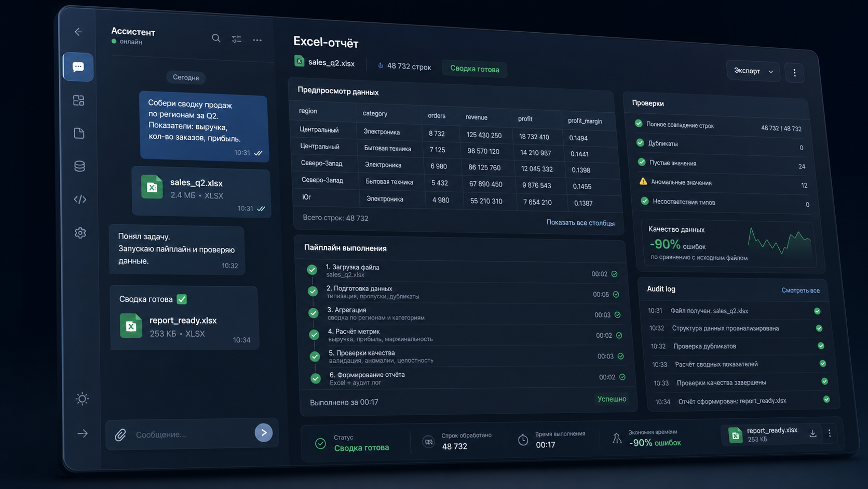Open the report's three-dot menu beside Экспорт
The image size is (868, 489).
(x=794, y=73)
